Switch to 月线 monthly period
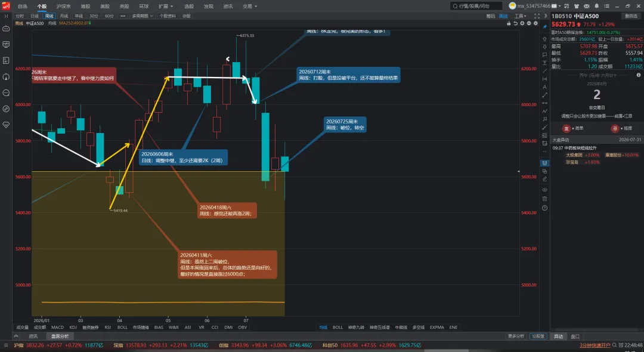Image resolution: width=644 pixels, height=352 pixels. click(x=64, y=16)
